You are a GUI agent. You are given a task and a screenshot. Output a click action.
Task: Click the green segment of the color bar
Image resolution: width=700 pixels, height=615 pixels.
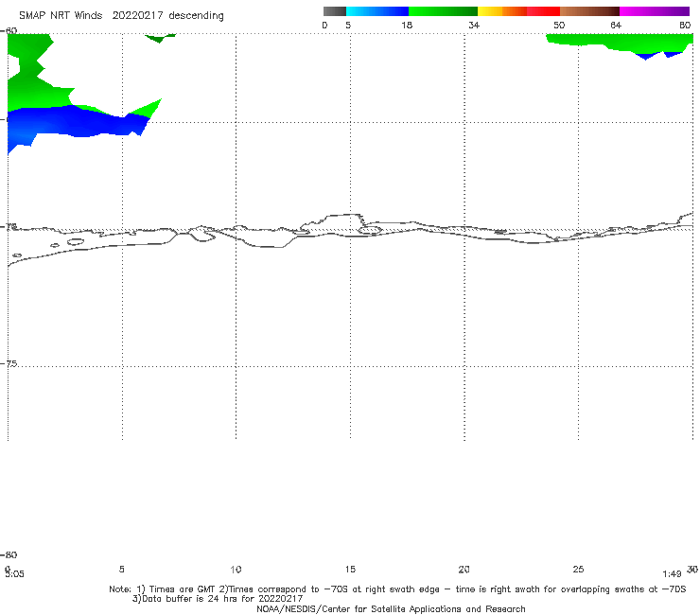(x=443, y=11)
